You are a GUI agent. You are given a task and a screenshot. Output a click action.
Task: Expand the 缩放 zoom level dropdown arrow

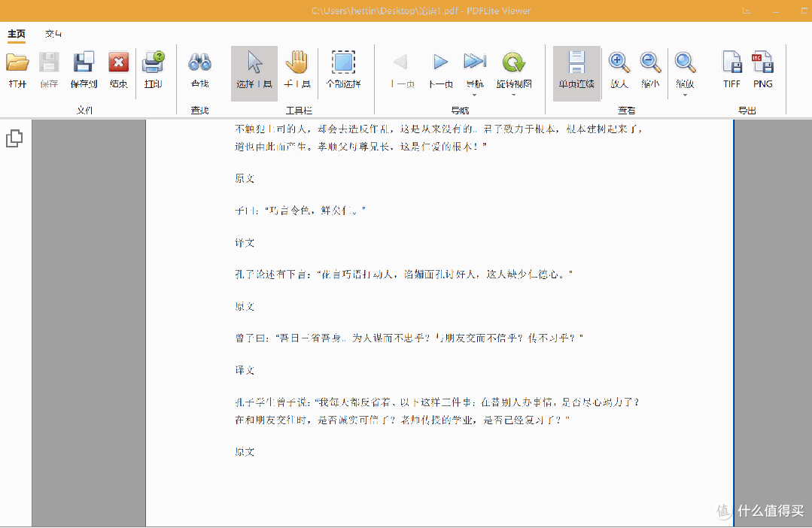pyautogui.click(x=685, y=95)
